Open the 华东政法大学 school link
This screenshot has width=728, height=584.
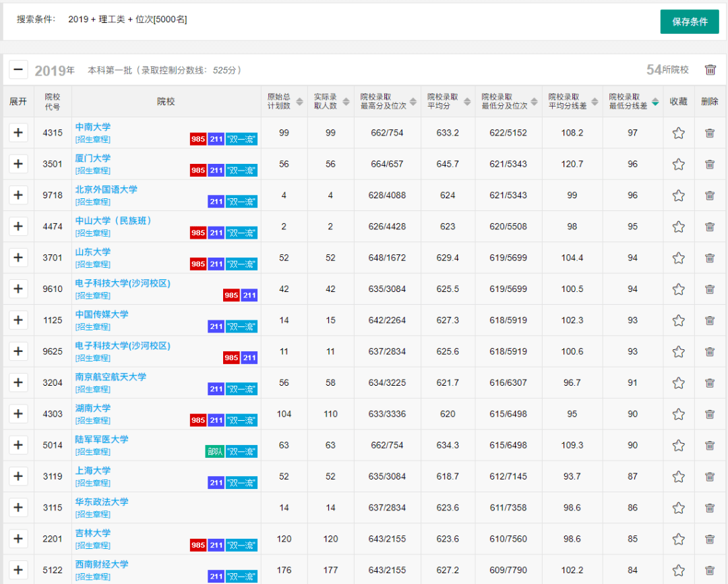pyautogui.click(x=102, y=502)
